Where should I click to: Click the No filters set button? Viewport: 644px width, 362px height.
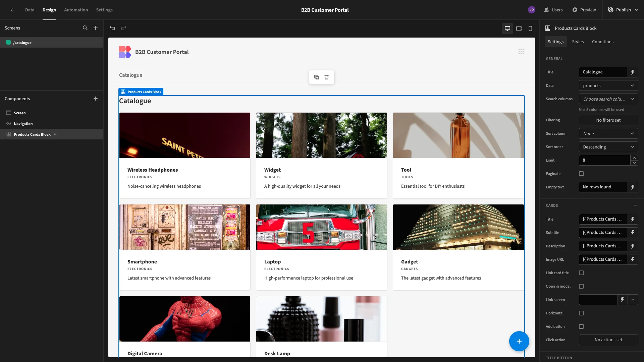[608, 120]
